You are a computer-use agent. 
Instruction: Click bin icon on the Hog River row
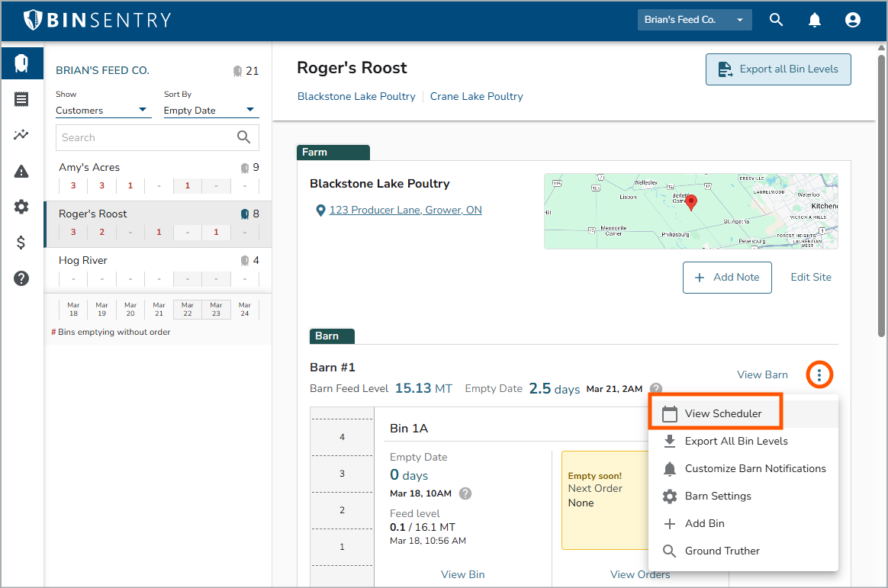(245, 261)
